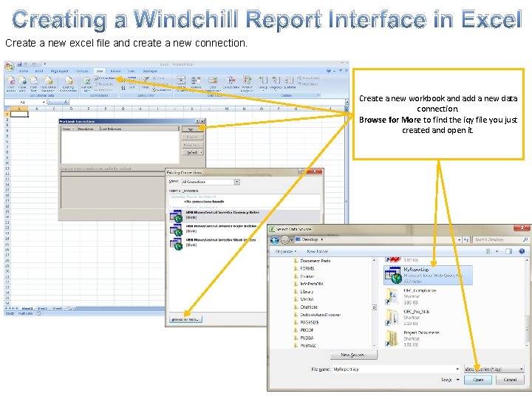Toggle the preview pane icon
532x399 pixels.
(x=508, y=251)
